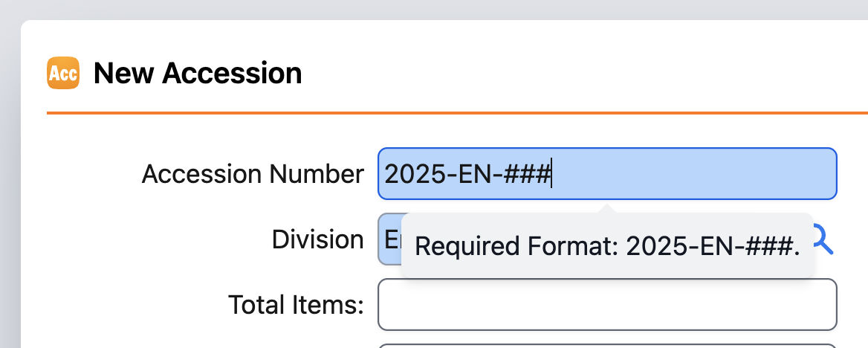Open the Division lookup magnifier icon

pyautogui.click(x=823, y=239)
